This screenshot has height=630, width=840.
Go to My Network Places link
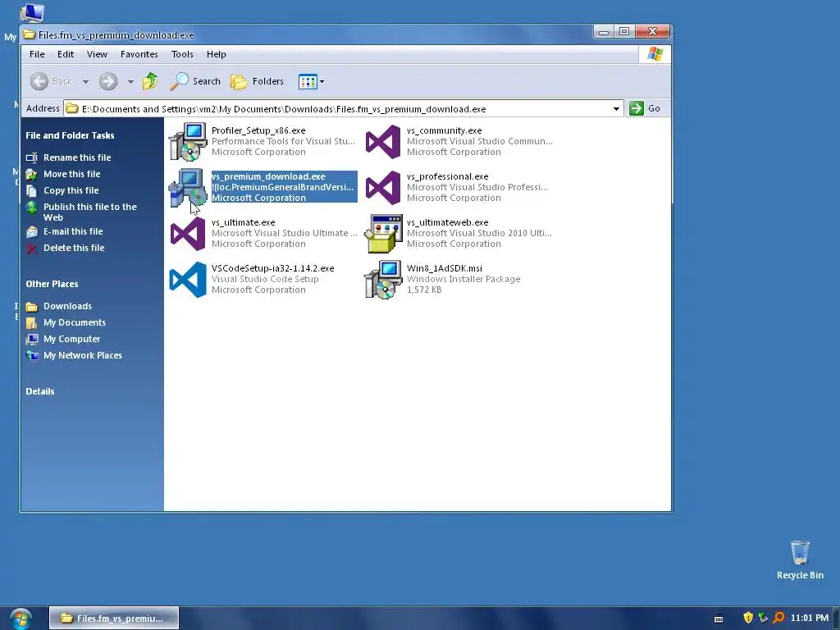pos(83,356)
